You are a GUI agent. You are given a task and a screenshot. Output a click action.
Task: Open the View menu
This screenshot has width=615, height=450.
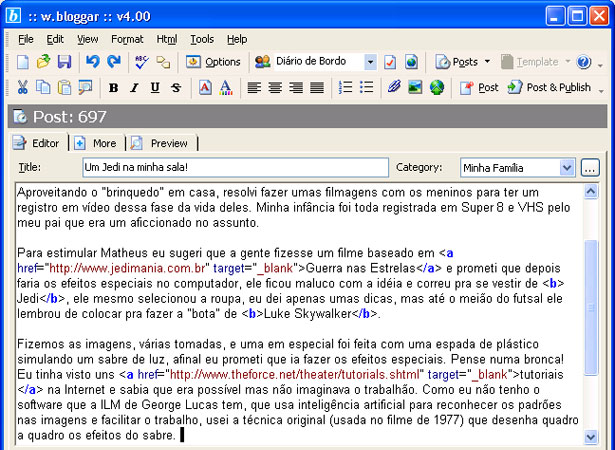(x=87, y=39)
